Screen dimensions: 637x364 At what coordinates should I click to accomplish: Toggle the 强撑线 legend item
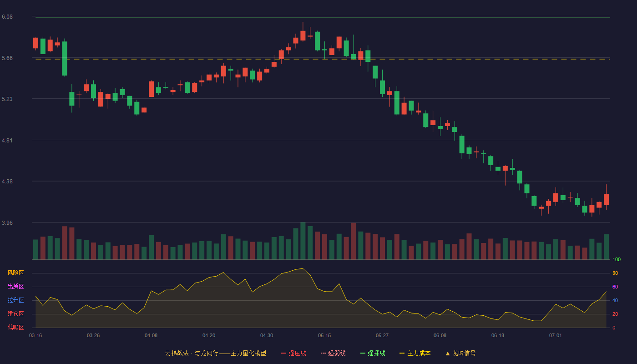point(373,353)
